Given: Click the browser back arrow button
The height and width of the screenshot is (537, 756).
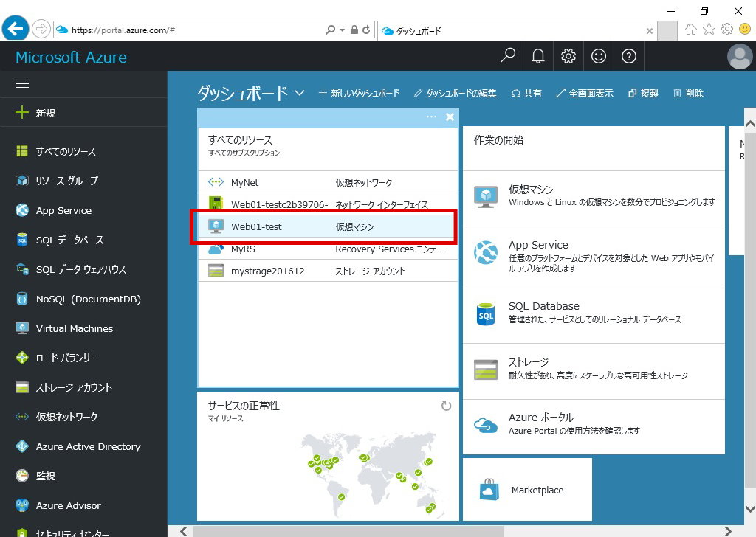Looking at the screenshot, I should tap(16, 29).
